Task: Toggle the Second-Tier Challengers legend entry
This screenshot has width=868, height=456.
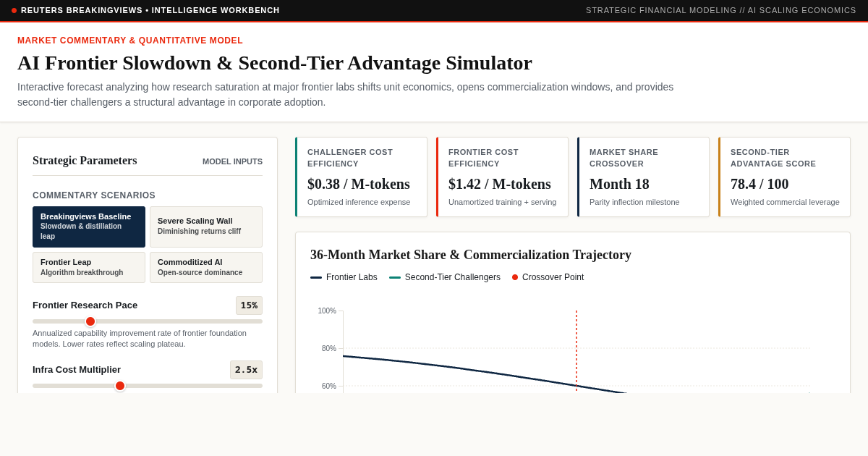Action: point(445,277)
